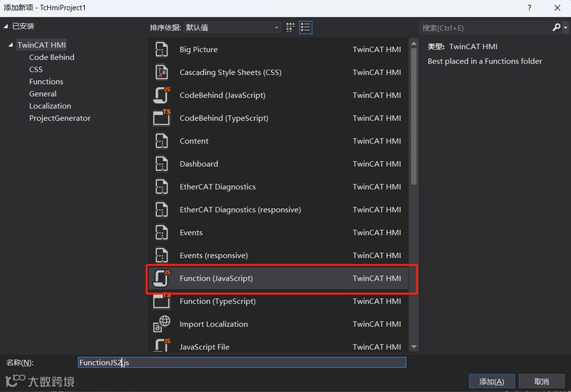
Task: Select the Function (JavaScript) item name
Action: coord(216,278)
